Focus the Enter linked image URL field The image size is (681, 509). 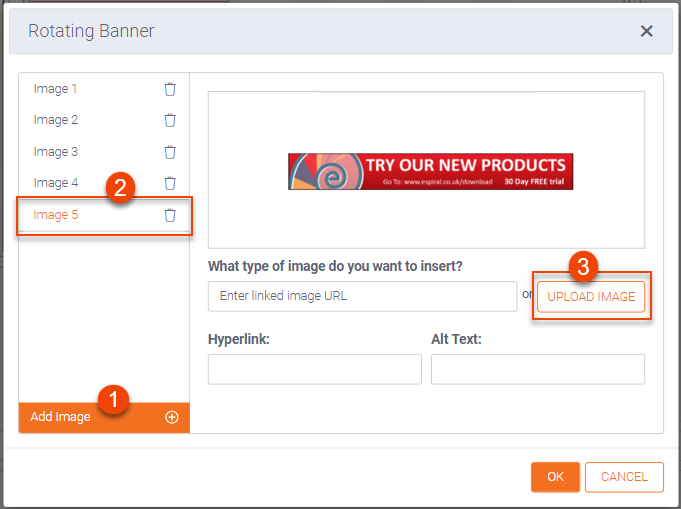[x=362, y=296]
